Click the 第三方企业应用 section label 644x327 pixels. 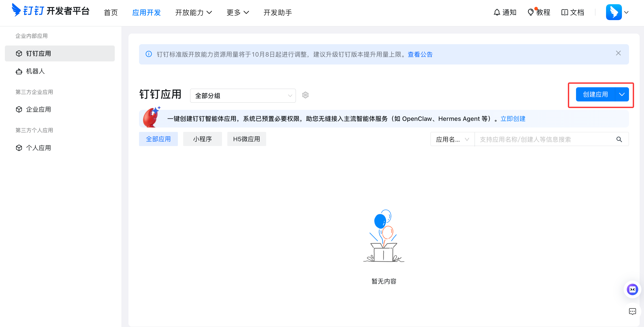(x=34, y=92)
